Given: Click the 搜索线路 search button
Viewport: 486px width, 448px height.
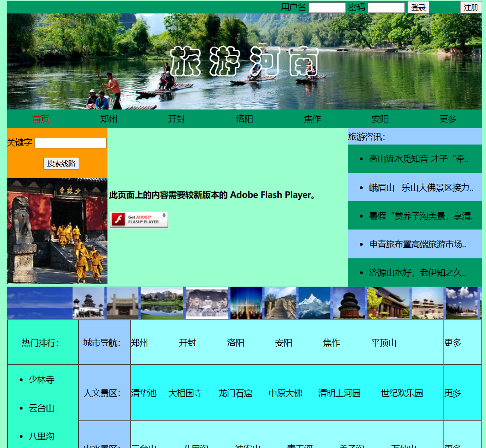Looking at the screenshot, I should [x=60, y=163].
